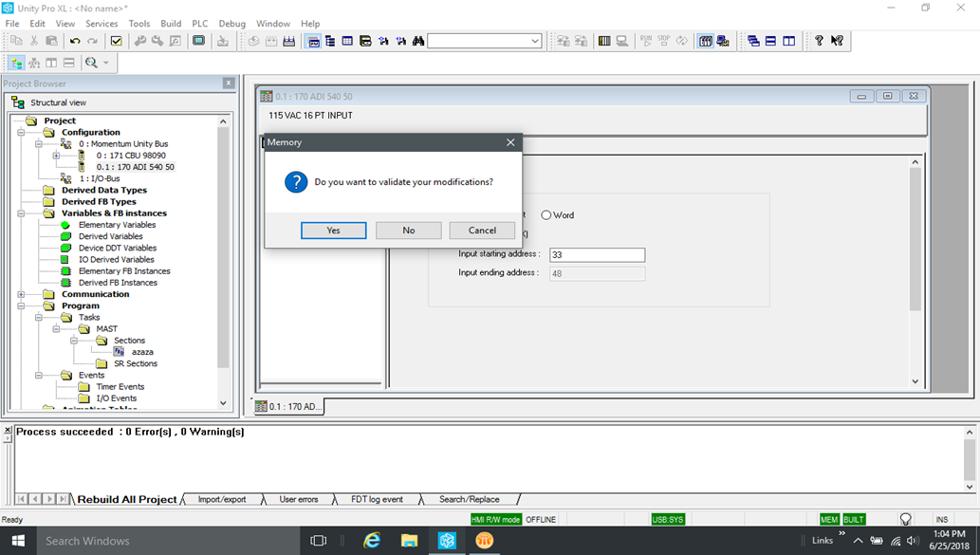Open the Build menu
980x555 pixels.
171,23
